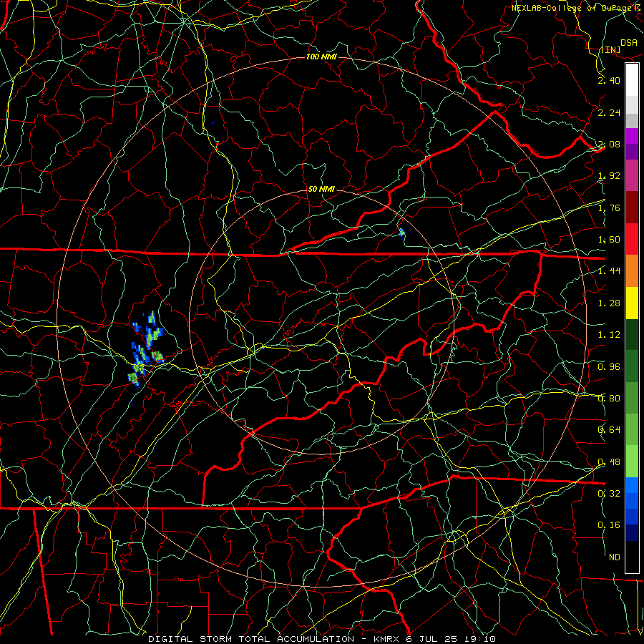Click the 2.24 scale value
Image resolution: width=644 pixels, height=644 pixels.
click(x=609, y=113)
